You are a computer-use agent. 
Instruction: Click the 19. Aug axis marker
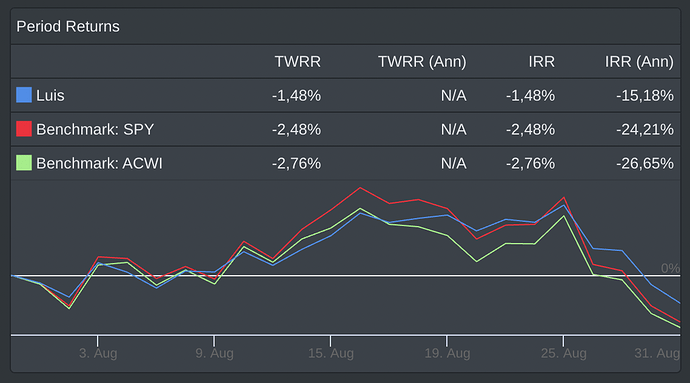(x=447, y=353)
